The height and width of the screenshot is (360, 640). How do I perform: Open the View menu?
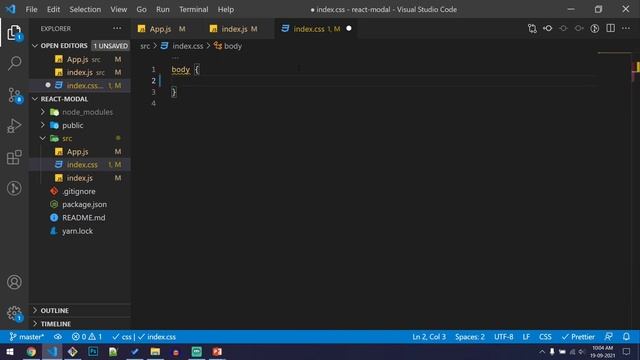118,9
